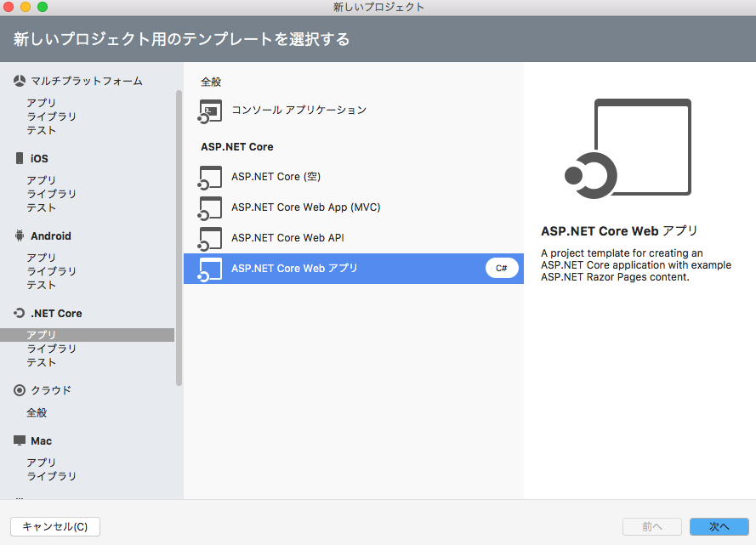The image size is (756, 545).
Task: Click the キャンセル(C) button
Action: 55,526
